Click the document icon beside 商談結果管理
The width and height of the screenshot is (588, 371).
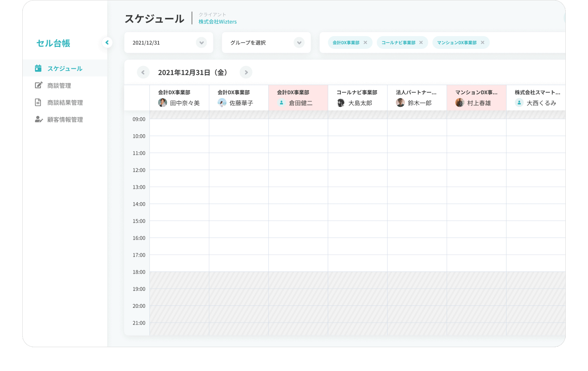[38, 102]
